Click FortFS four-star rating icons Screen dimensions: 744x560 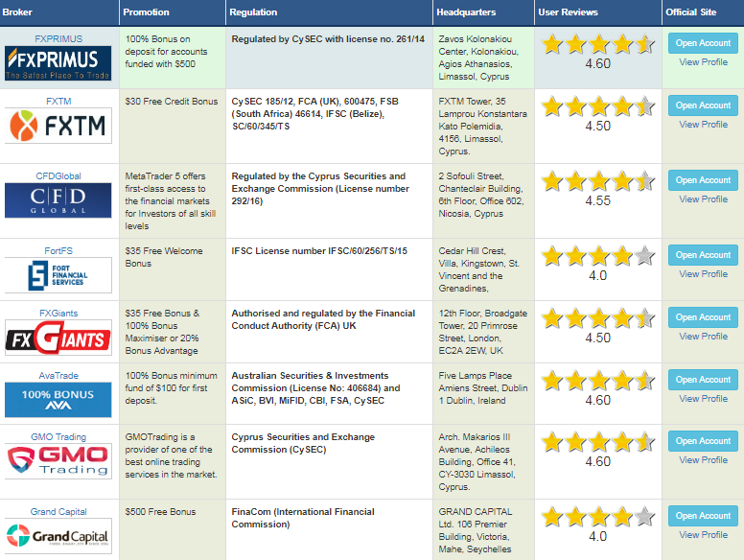[x=598, y=256]
